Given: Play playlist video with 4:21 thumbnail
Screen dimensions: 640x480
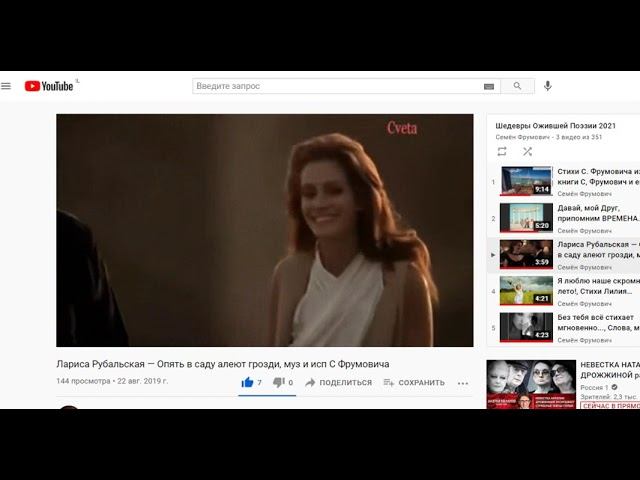Looking at the screenshot, I should tap(526, 291).
